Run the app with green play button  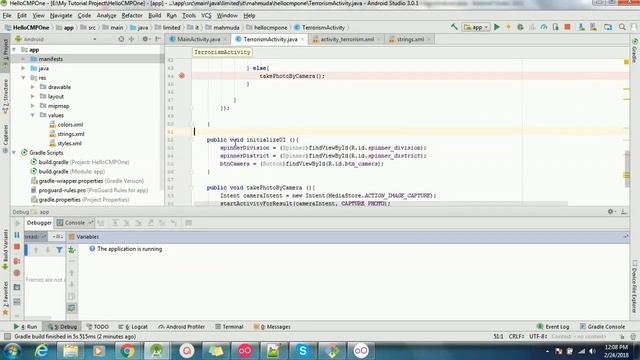pyautogui.click(x=497, y=27)
